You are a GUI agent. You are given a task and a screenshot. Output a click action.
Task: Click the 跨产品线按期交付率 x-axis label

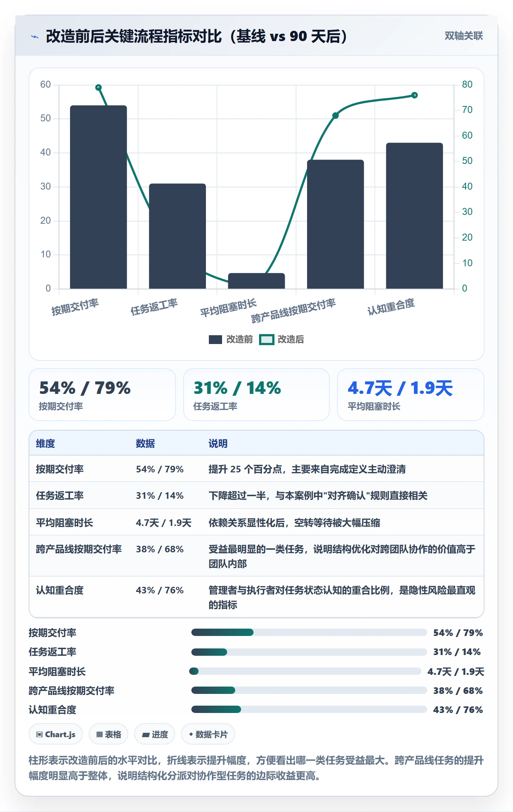(x=294, y=311)
